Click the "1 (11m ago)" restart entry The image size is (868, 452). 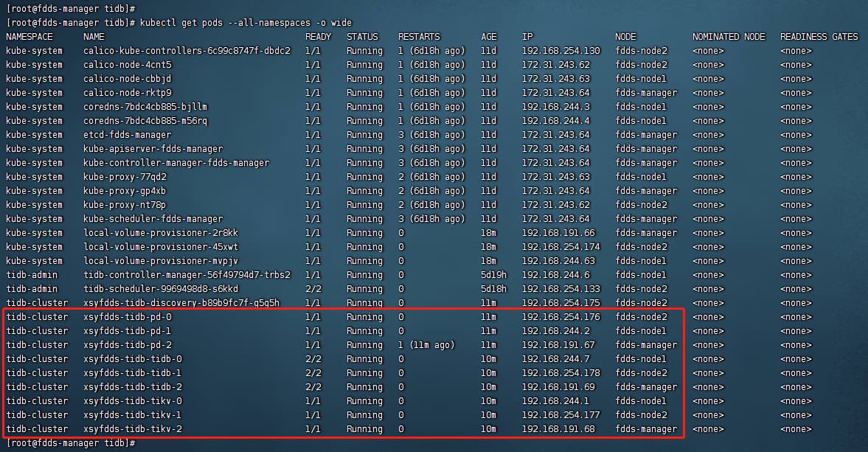[426, 345]
